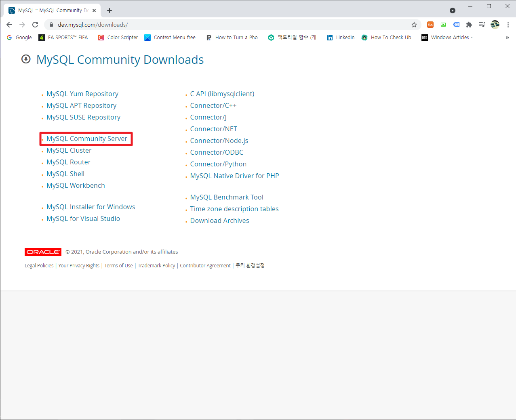The image size is (516, 420).
Task: Click the browser forward arrow
Action: click(x=22, y=25)
